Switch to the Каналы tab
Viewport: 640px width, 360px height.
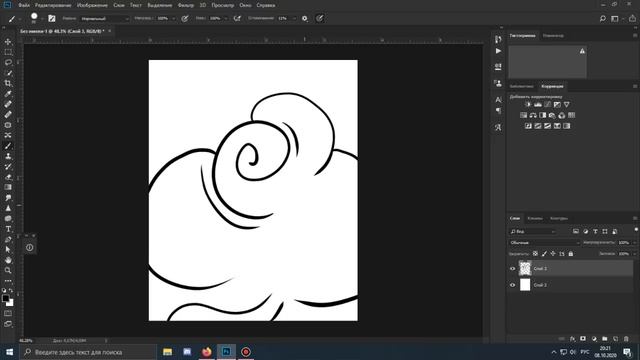(535, 218)
